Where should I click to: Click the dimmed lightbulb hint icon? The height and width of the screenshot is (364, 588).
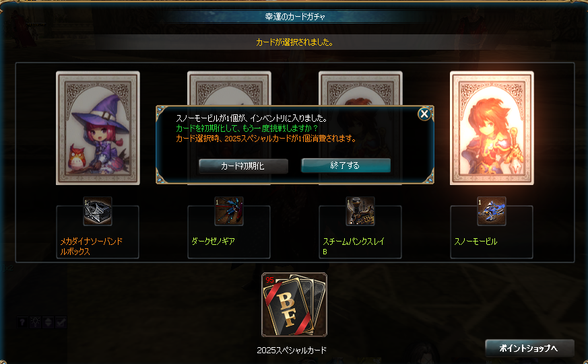(x=35, y=322)
